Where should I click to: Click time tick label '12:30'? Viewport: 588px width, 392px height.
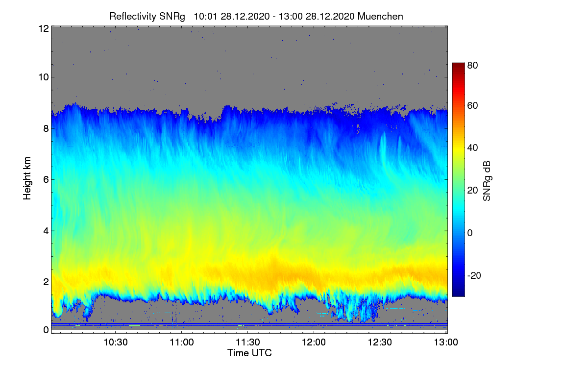point(380,343)
